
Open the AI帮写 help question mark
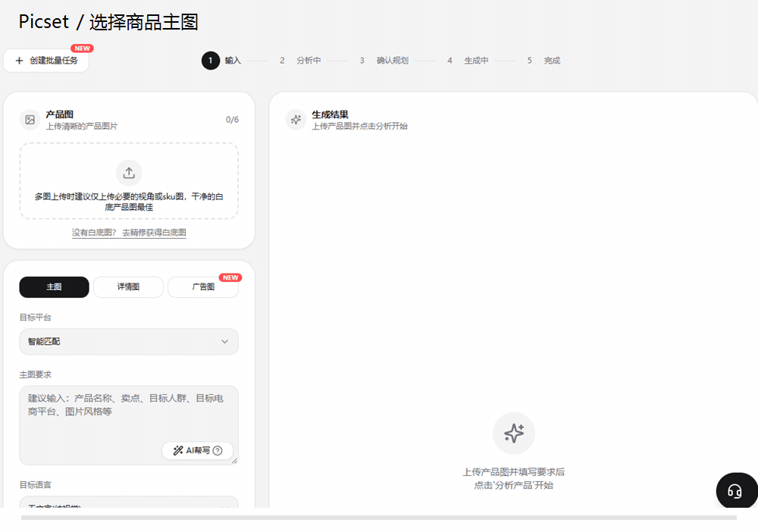[218, 450]
